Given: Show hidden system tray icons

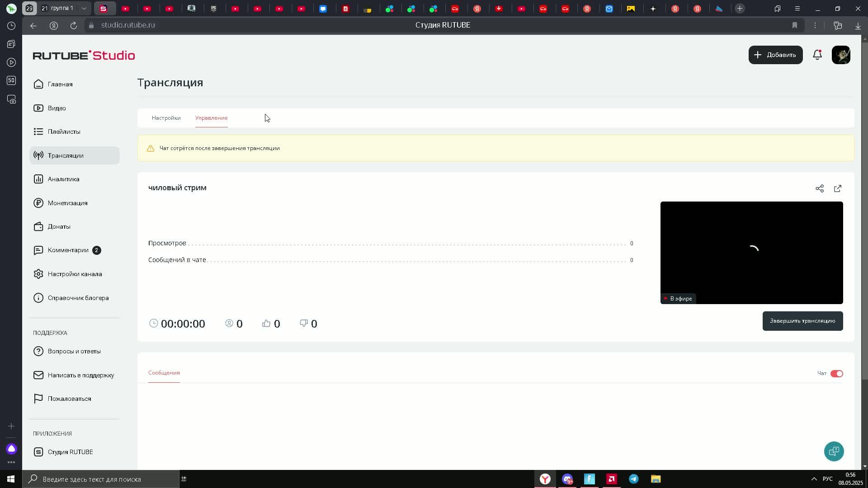Looking at the screenshot, I should [814, 479].
